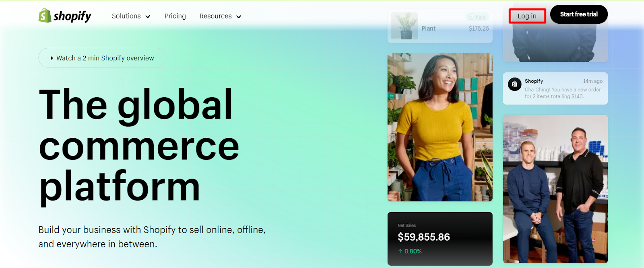The image size is (644, 268).
Task: Click the Plant label text
Action: pyautogui.click(x=428, y=29)
